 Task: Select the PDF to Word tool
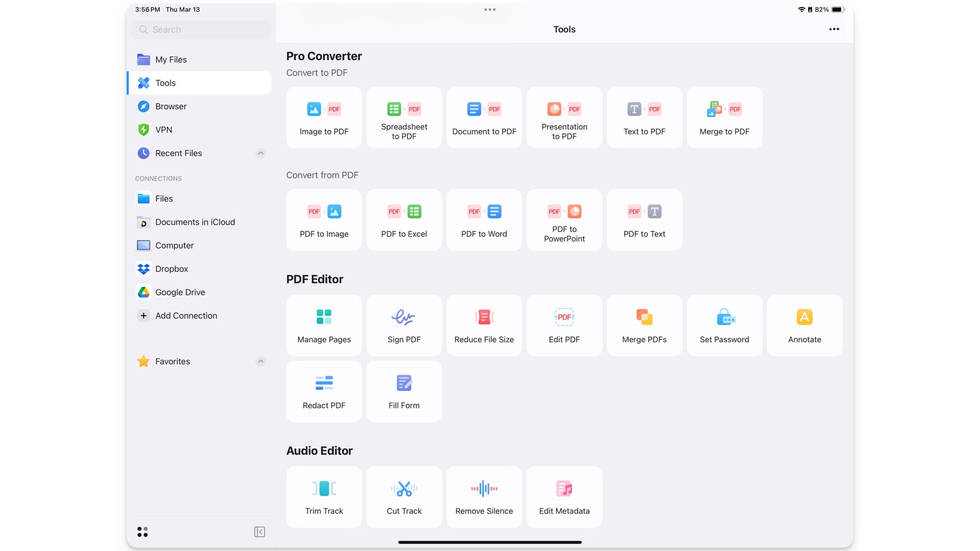tap(483, 219)
